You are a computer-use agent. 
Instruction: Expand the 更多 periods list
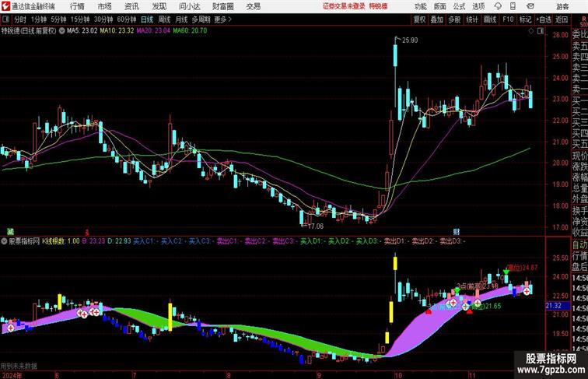(222, 19)
